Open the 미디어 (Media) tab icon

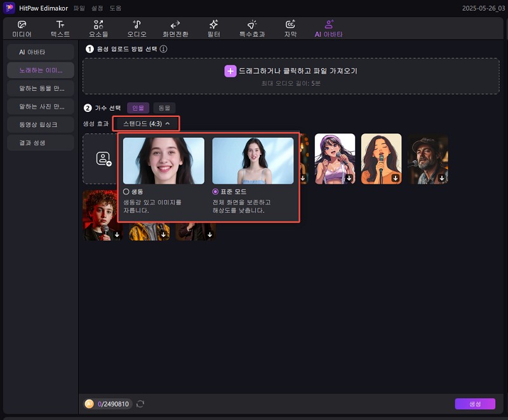[x=22, y=25]
